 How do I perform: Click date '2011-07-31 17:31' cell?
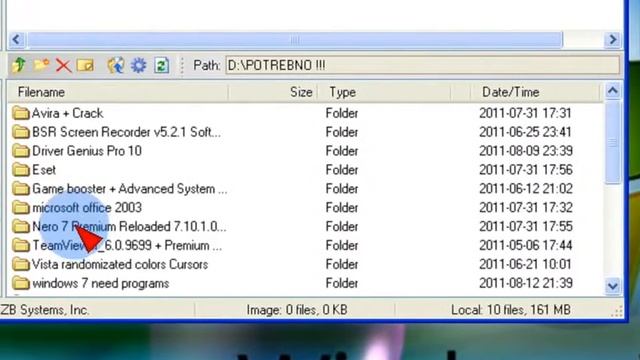pos(525,113)
